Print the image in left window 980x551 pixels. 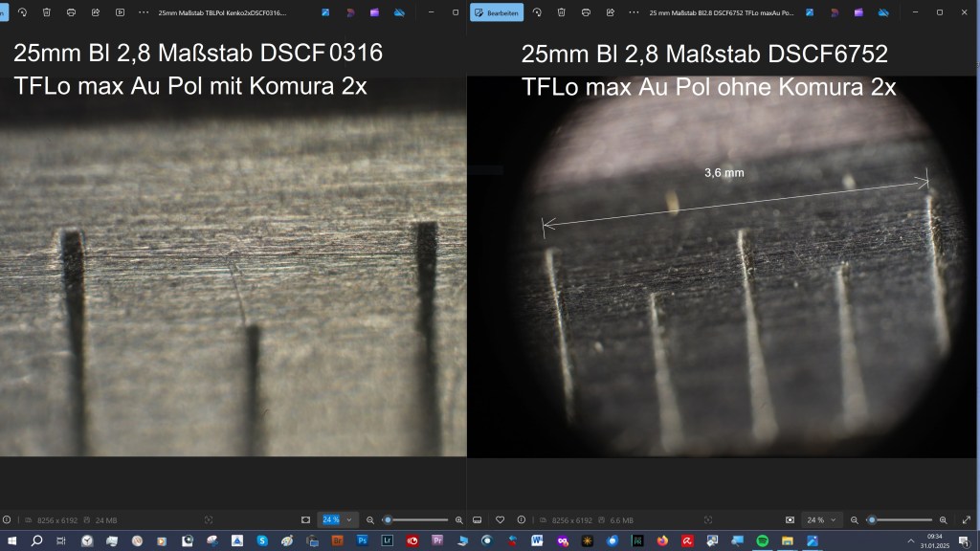click(71, 12)
